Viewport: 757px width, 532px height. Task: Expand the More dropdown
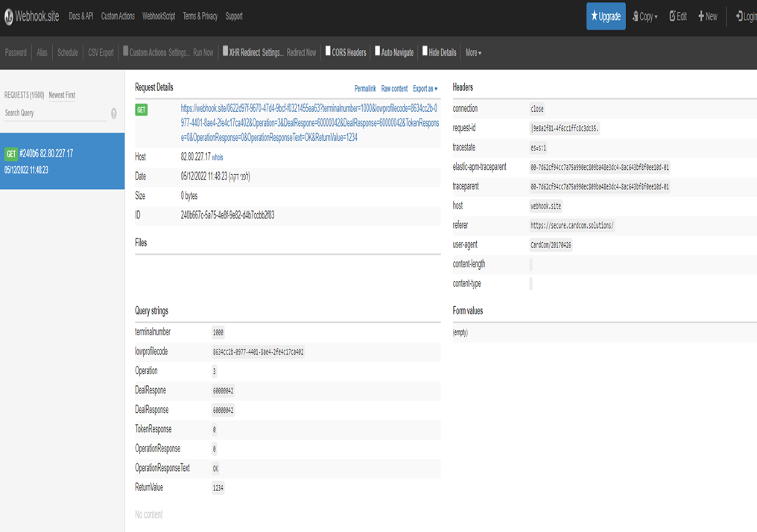(x=473, y=52)
